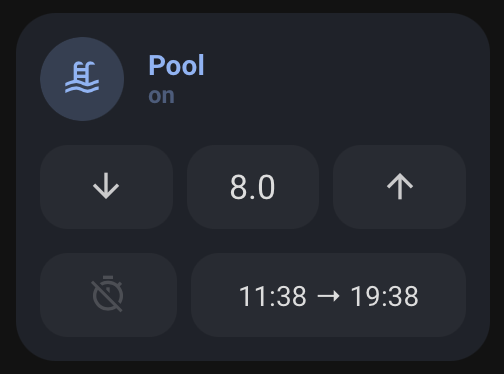Click the up arrow to increase value
The image size is (504, 374).
pyautogui.click(x=399, y=187)
